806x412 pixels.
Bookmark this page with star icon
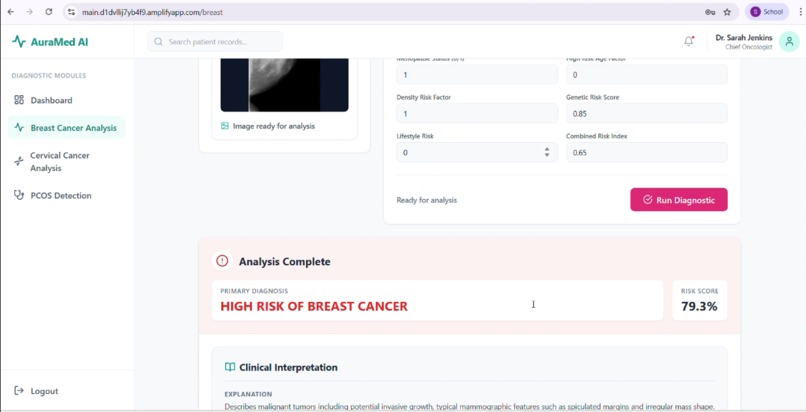[x=727, y=12]
